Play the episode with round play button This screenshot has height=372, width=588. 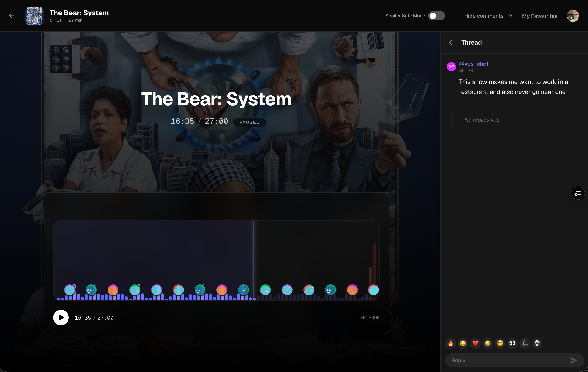click(61, 318)
